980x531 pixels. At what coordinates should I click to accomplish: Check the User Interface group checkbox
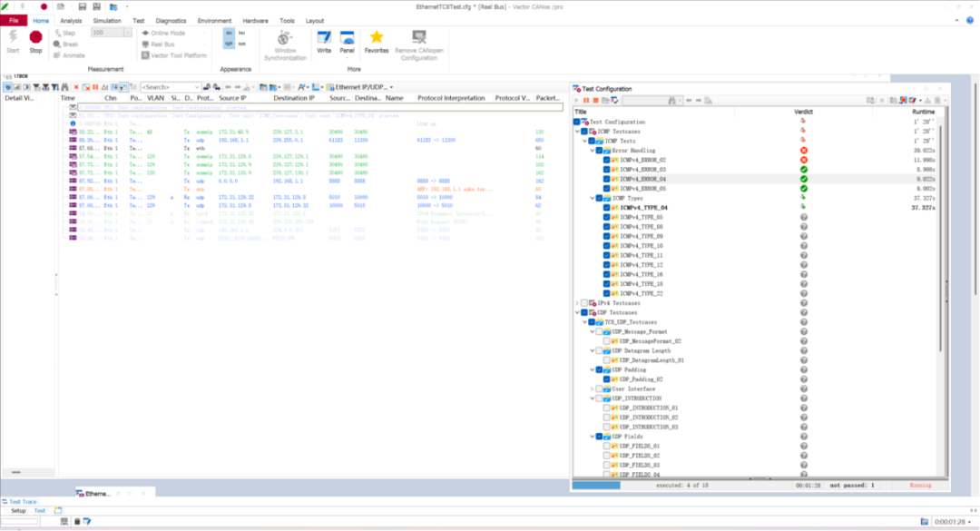click(599, 389)
